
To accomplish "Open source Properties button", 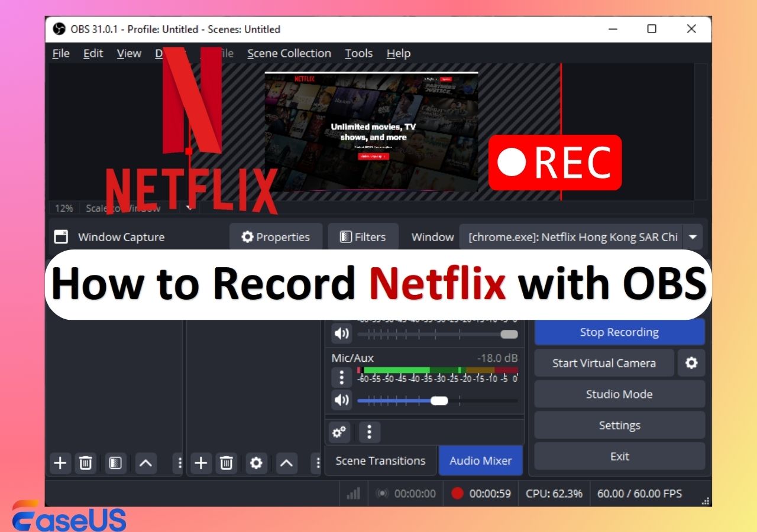I will coord(276,237).
